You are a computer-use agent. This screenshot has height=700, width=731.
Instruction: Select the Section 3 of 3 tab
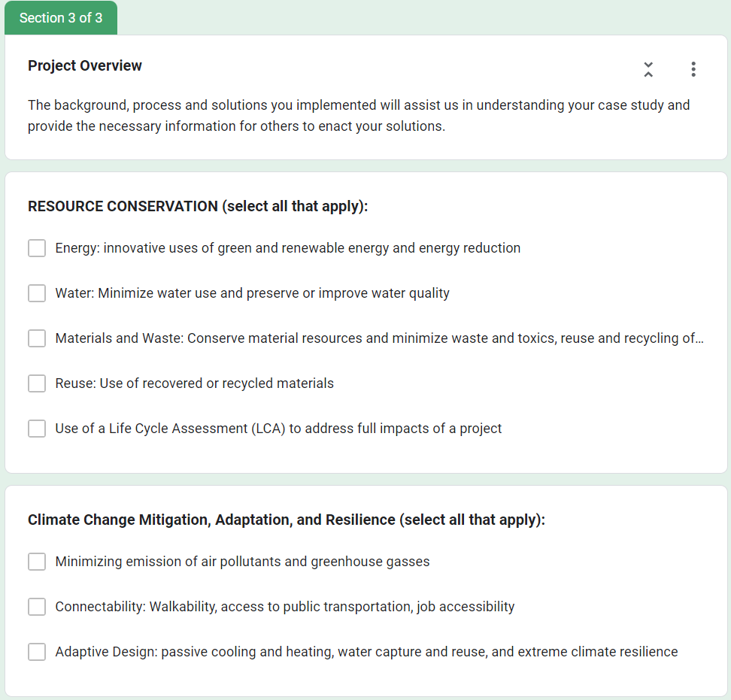(61, 18)
